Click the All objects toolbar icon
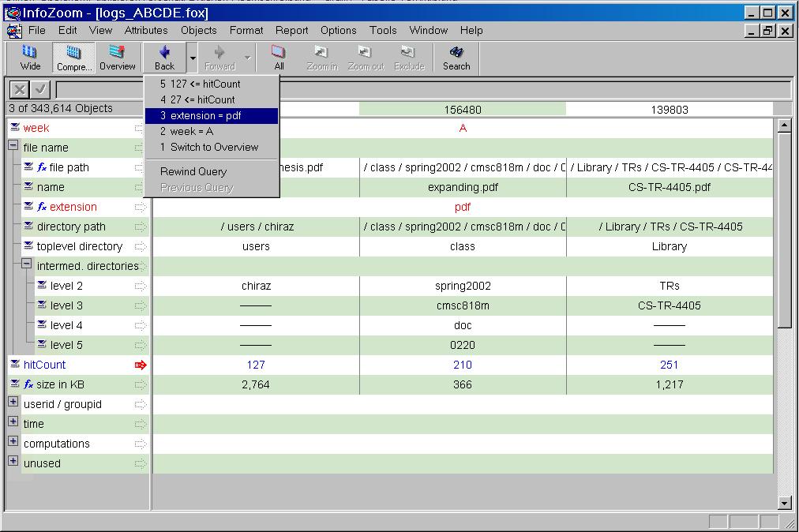This screenshot has height=532, width=799. point(279,58)
